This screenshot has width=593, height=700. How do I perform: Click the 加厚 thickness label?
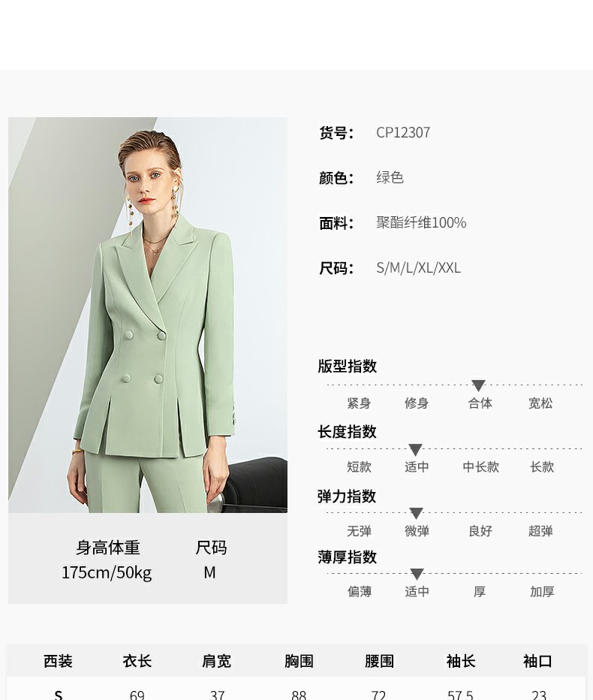coord(542,592)
